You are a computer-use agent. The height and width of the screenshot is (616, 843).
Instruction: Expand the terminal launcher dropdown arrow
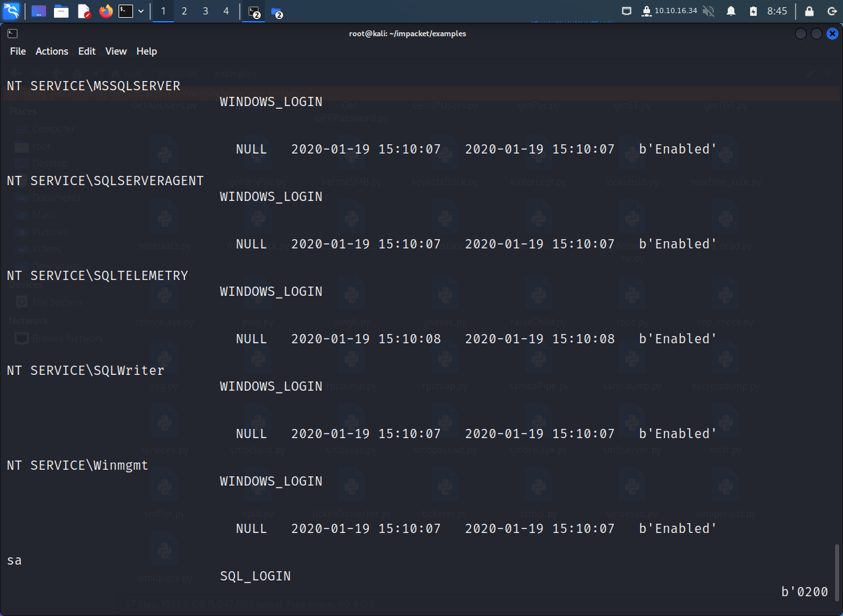pos(140,11)
